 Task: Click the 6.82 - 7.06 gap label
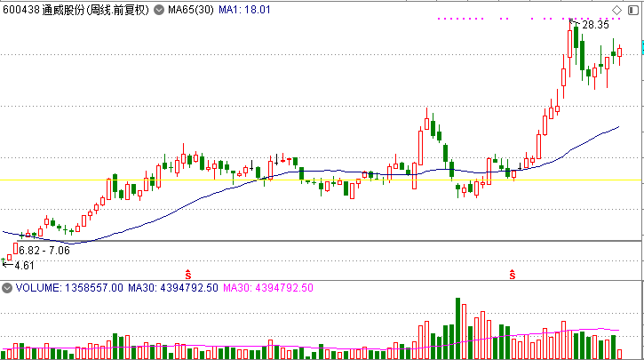[44, 252]
